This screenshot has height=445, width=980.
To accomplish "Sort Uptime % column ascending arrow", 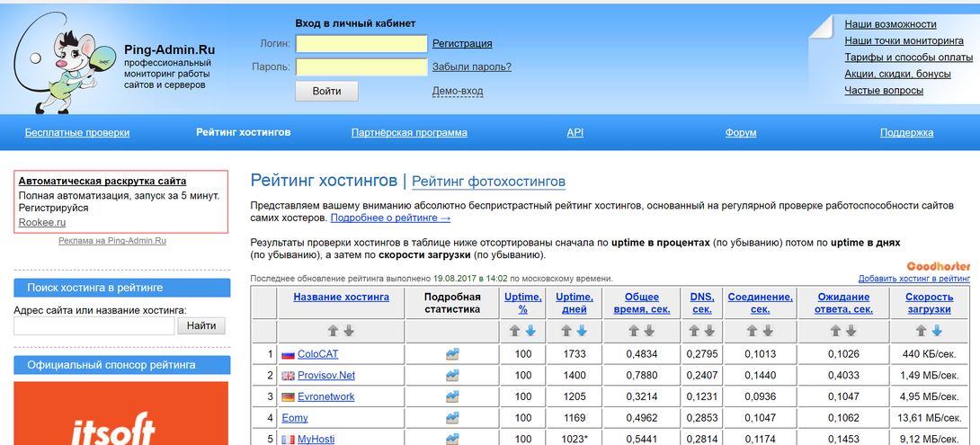I will pyautogui.click(x=515, y=331).
